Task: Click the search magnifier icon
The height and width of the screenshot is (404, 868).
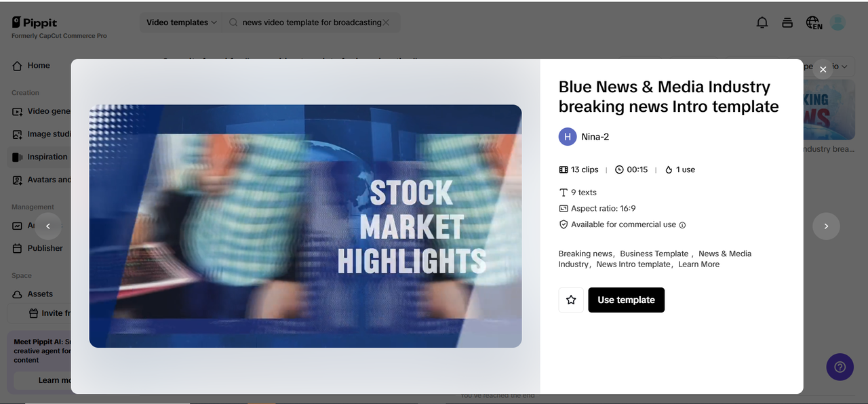Action: tap(233, 22)
